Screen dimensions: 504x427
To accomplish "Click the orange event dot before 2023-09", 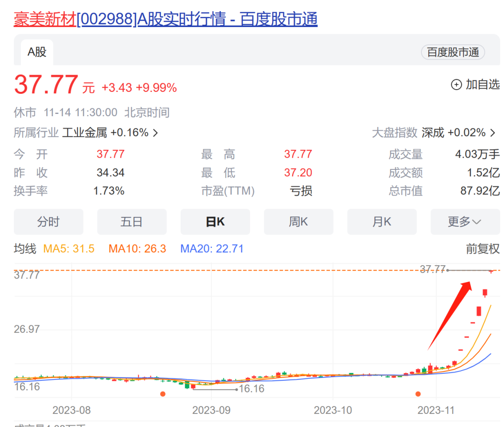I will 163,394.
